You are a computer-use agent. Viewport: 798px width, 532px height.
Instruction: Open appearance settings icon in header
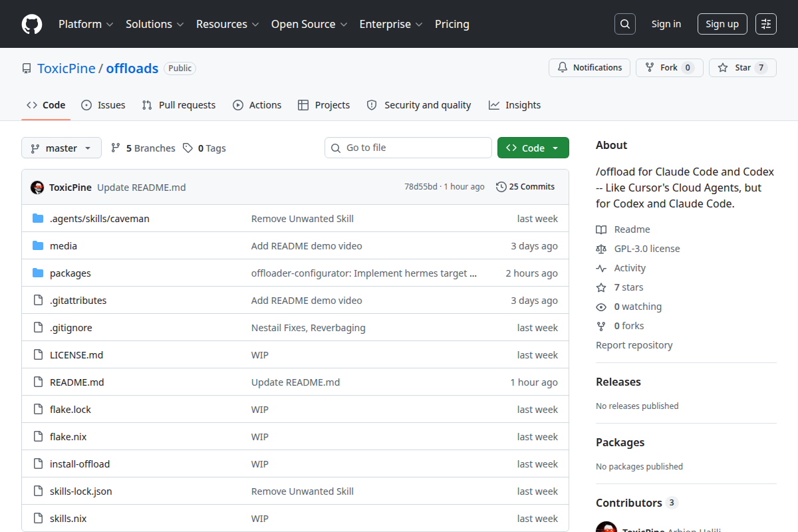point(766,24)
